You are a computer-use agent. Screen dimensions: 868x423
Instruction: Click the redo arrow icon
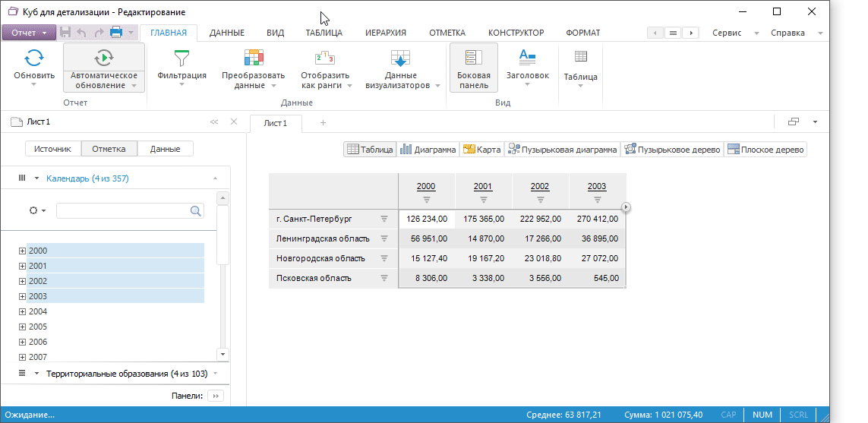tap(99, 33)
